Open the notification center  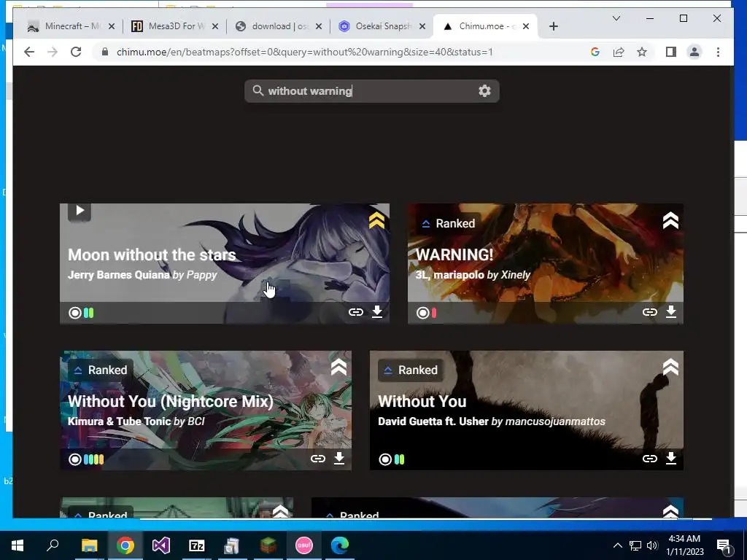click(724, 545)
